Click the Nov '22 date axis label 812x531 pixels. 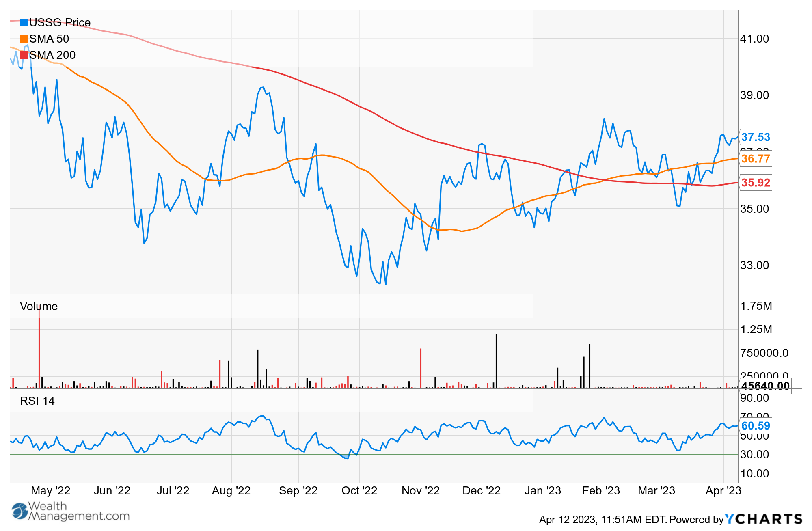point(420,490)
